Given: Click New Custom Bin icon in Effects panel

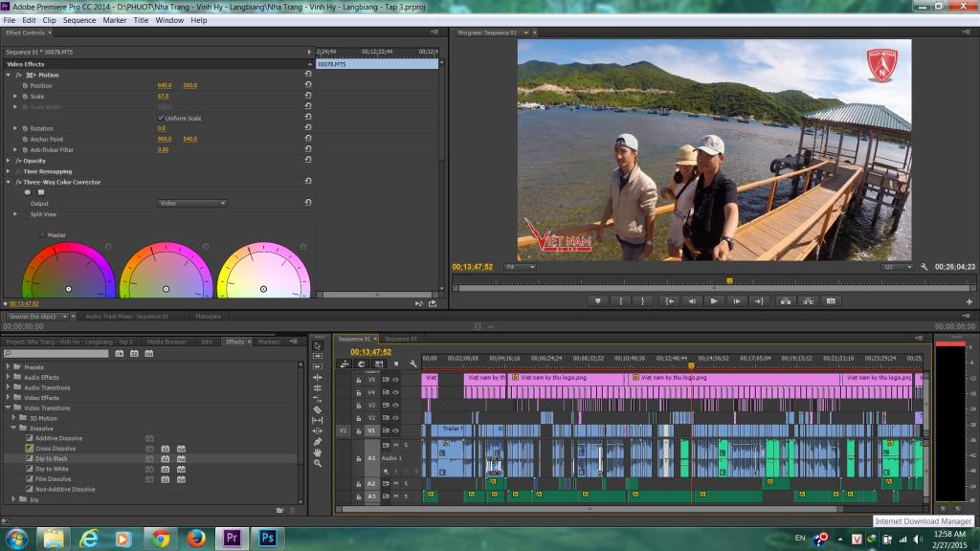Looking at the screenshot, I should pos(280,510).
